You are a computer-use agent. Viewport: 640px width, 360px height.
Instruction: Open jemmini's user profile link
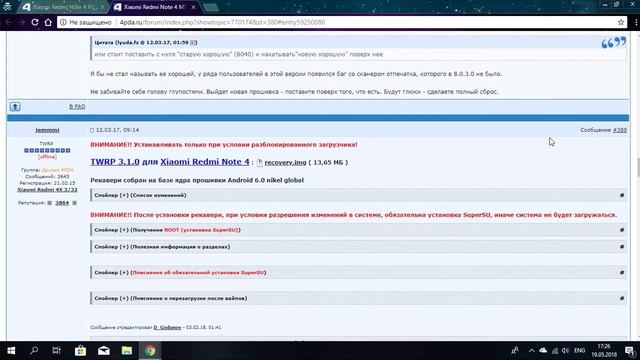[x=47, y=130]
